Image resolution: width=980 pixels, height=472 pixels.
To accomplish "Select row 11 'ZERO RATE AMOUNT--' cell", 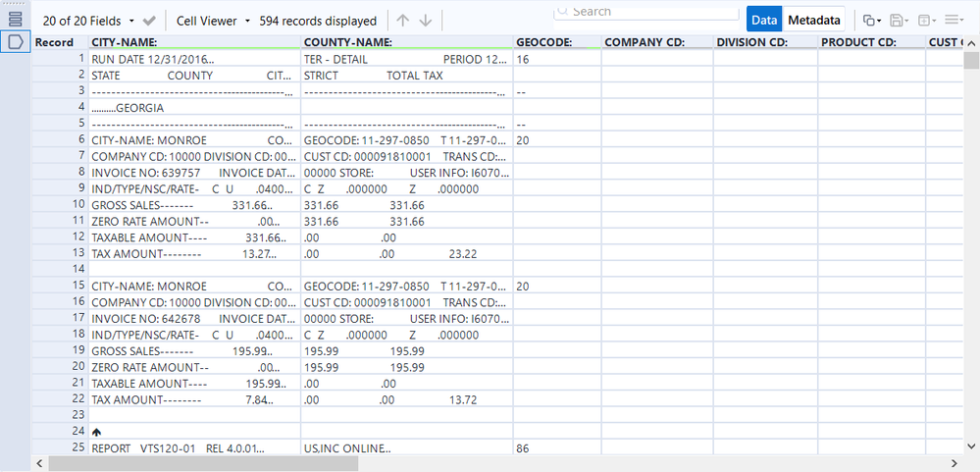I will (195, 222).
